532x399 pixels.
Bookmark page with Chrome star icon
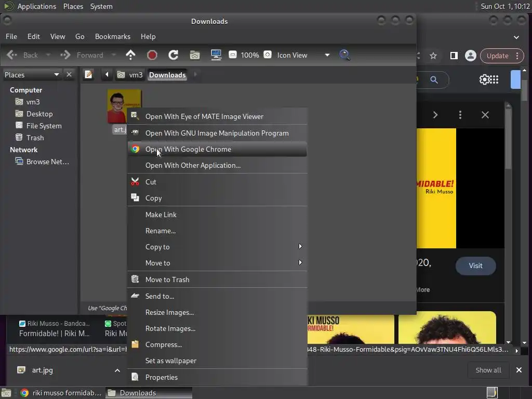[x=433, y=56]
